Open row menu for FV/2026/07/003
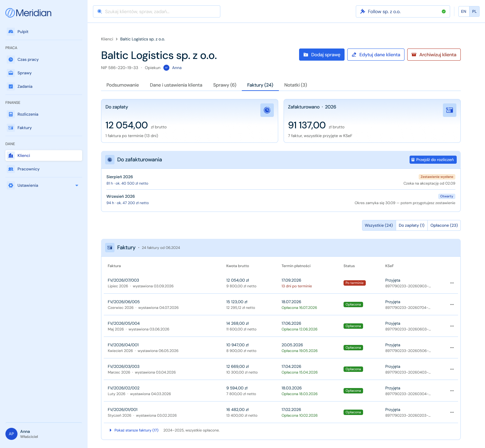The width and height of the screenshot is (485, 448). click(452, 283)
